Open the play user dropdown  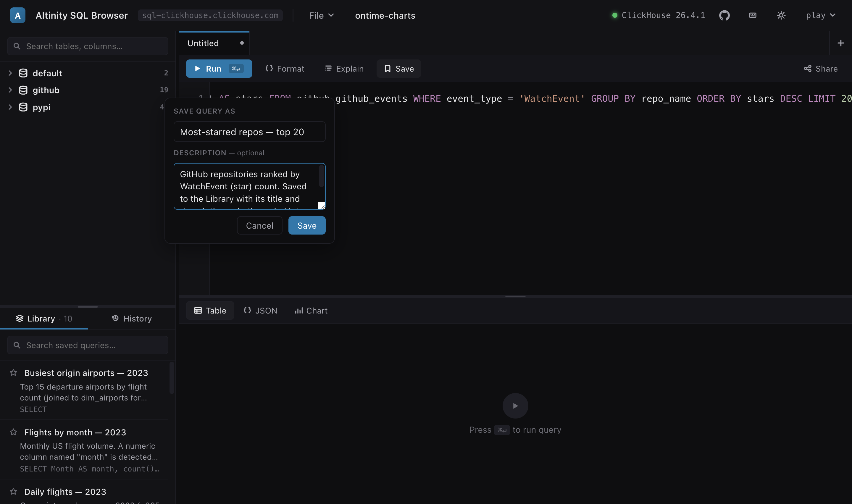tap(820, 15)
